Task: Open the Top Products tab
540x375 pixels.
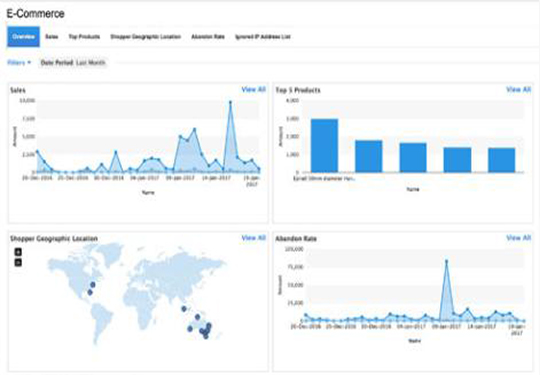Action: tap(84, 37)
